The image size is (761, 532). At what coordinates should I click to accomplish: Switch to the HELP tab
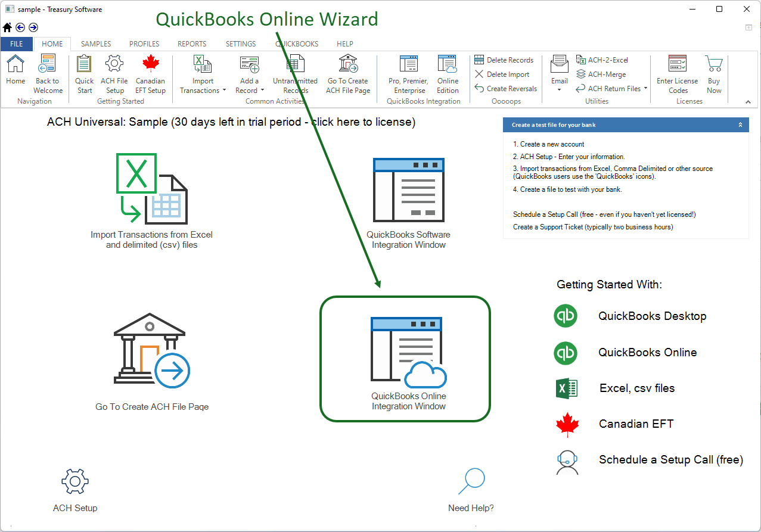[x=345, y=44]
